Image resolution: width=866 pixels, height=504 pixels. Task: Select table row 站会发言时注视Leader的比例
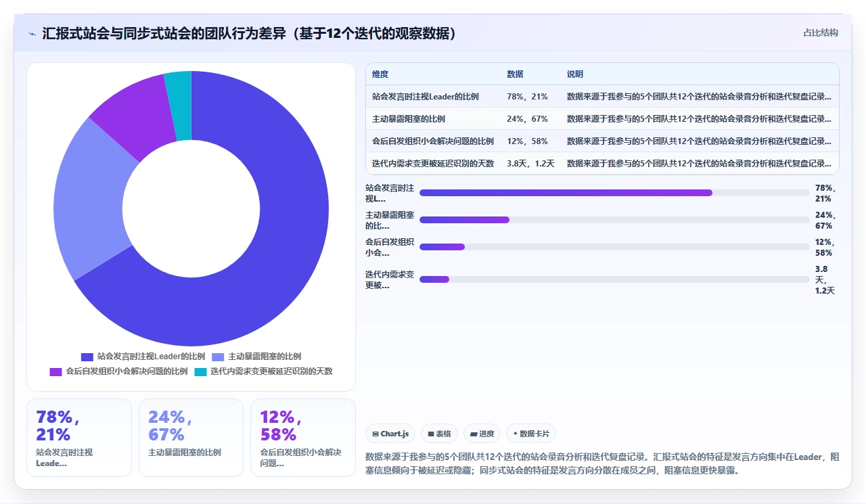(x=602, y=97)
